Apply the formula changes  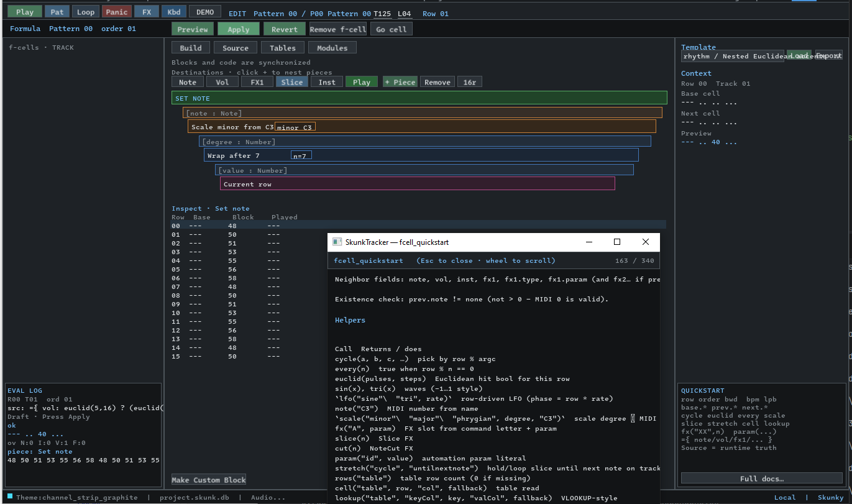click(239, 29)
